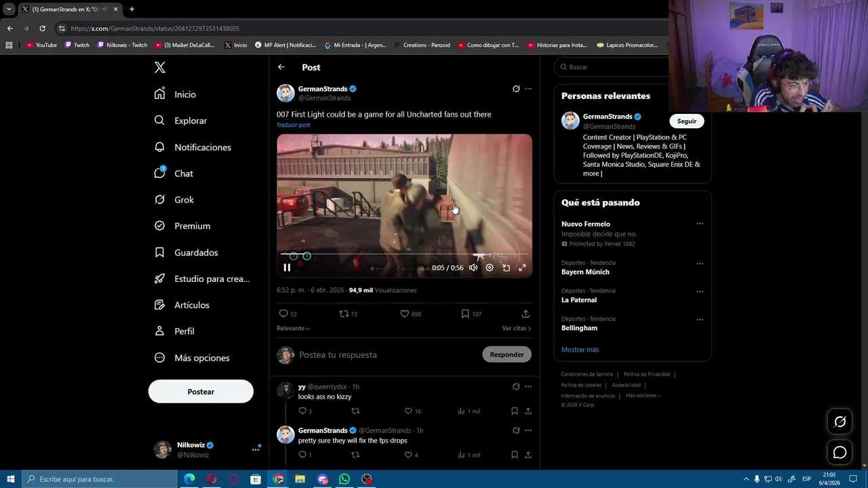Open more options on yy's reply
The height and width of the screenshot is (488, 868).
pos(528,387)
